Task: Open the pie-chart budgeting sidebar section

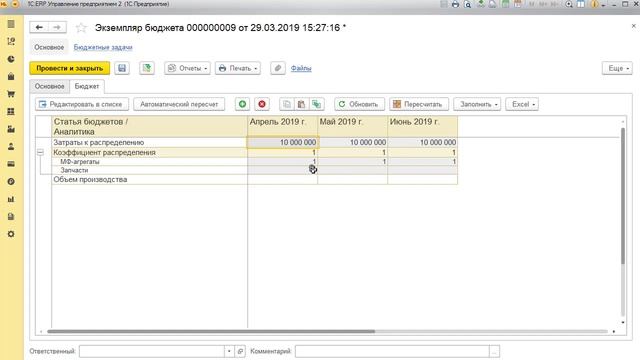Action: pos(11,59)
